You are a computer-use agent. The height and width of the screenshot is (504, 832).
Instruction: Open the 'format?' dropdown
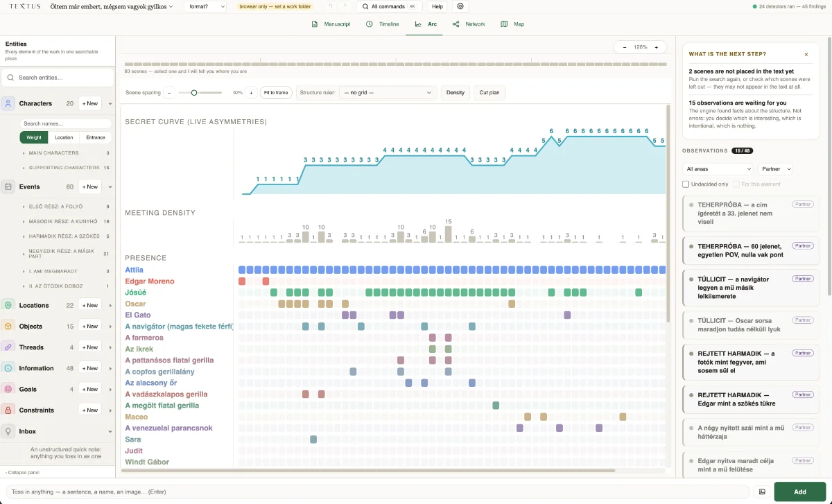[206, 6]
